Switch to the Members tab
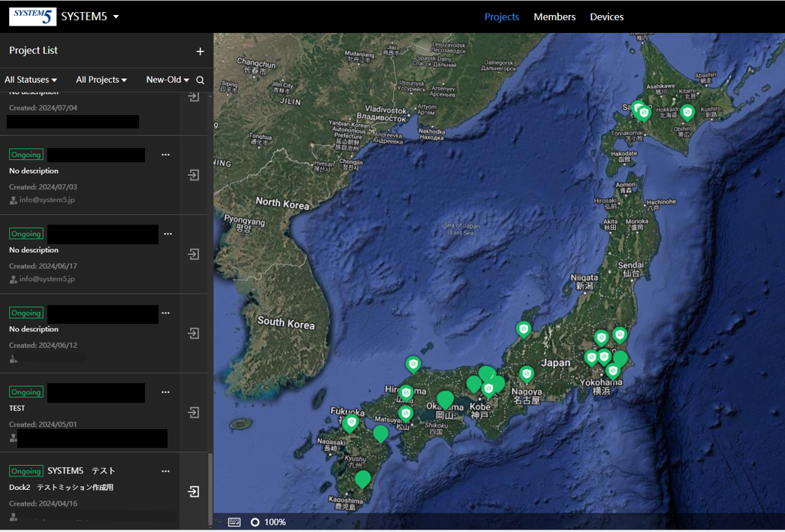This screenshot has width=785, height=532. click(x=554, y=17)
